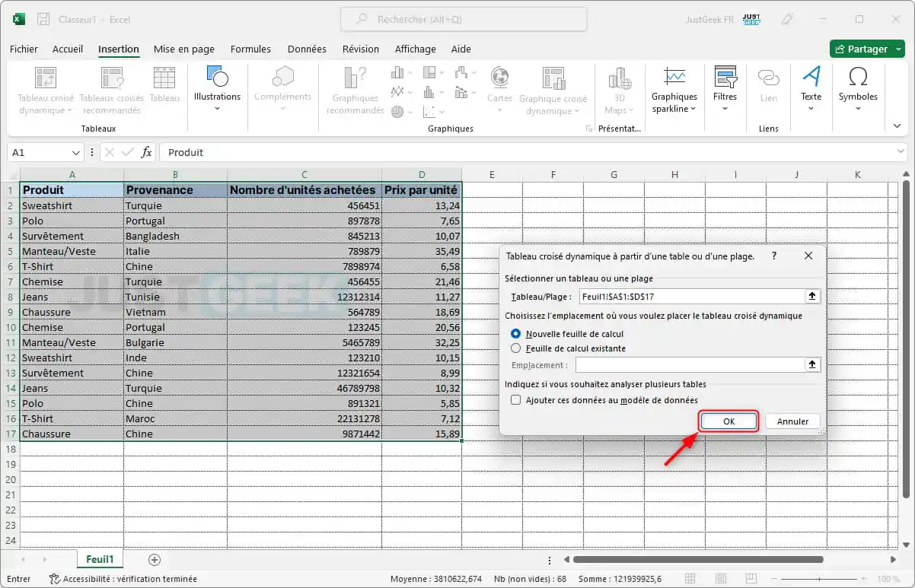Click OK in the pivot table dialog
Screen dimensions: 915x588
[728, 421]
